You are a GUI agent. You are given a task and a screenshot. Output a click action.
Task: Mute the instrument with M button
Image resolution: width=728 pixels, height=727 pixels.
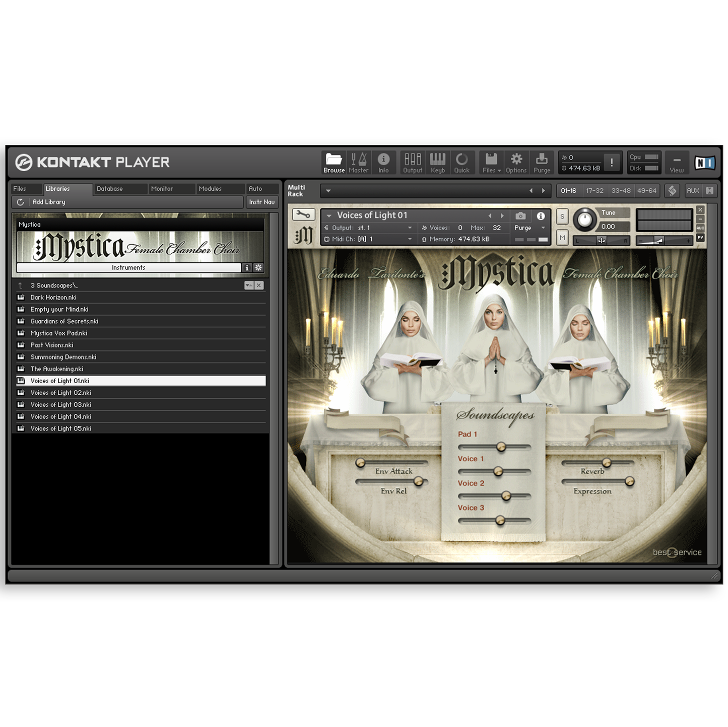coord(562,238)
